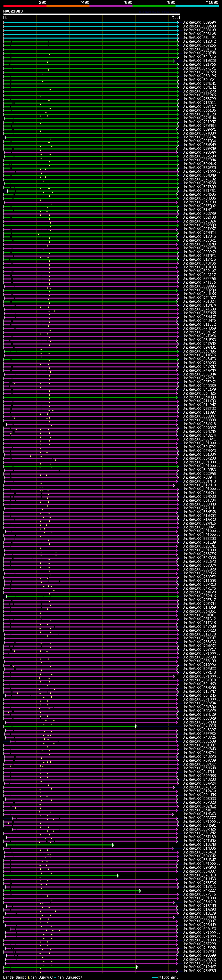Select hit label UniRef100_C1YSJ1

[x=199, y=887]
